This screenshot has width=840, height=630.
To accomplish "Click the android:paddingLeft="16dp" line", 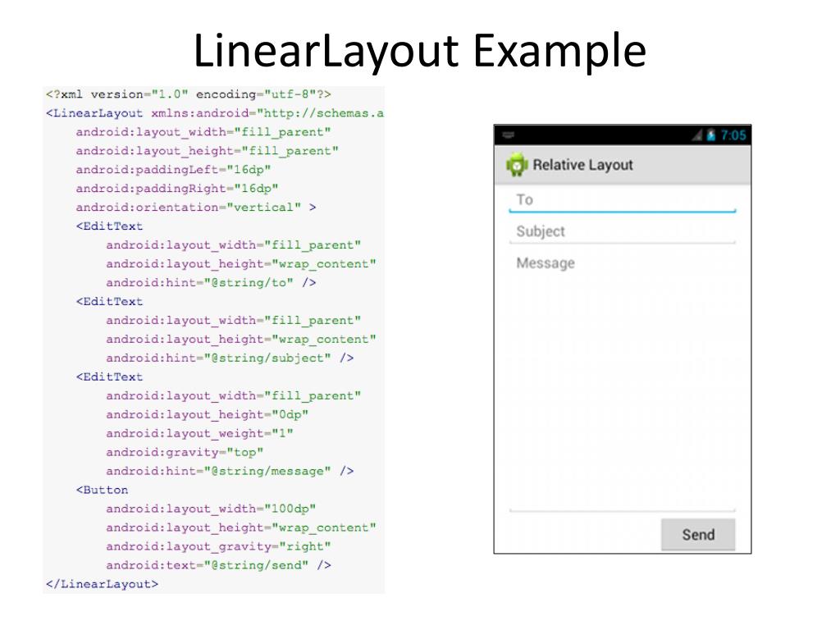I will tap(174, 170).
